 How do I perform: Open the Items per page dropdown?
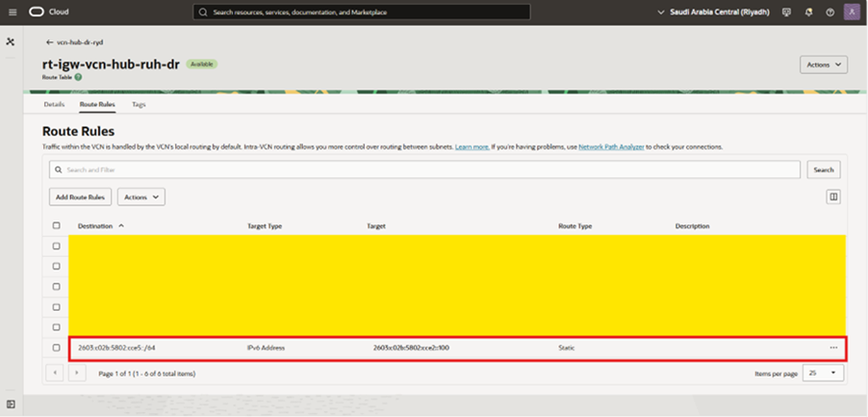pos(824,373)
